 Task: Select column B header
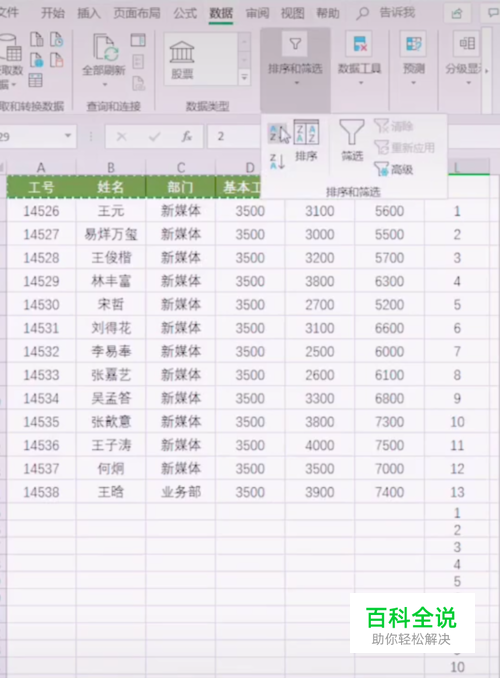[111, 167]
